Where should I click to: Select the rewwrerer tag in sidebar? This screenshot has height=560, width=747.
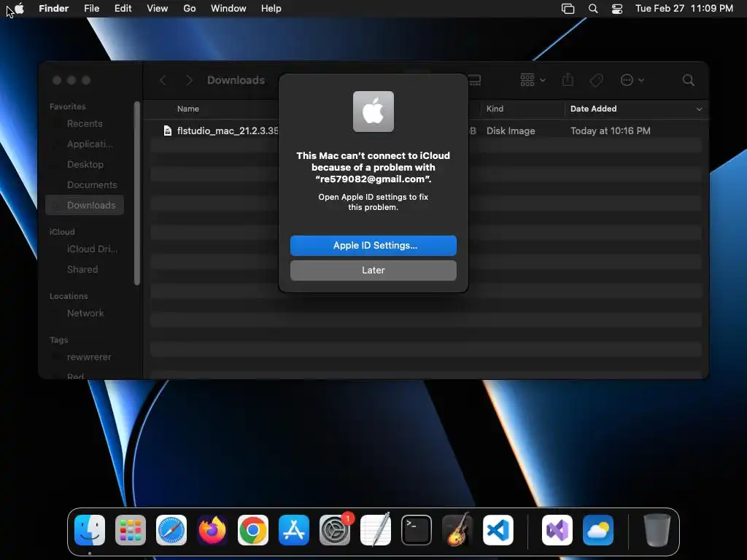pyautogui.click(x=85, y=357)
